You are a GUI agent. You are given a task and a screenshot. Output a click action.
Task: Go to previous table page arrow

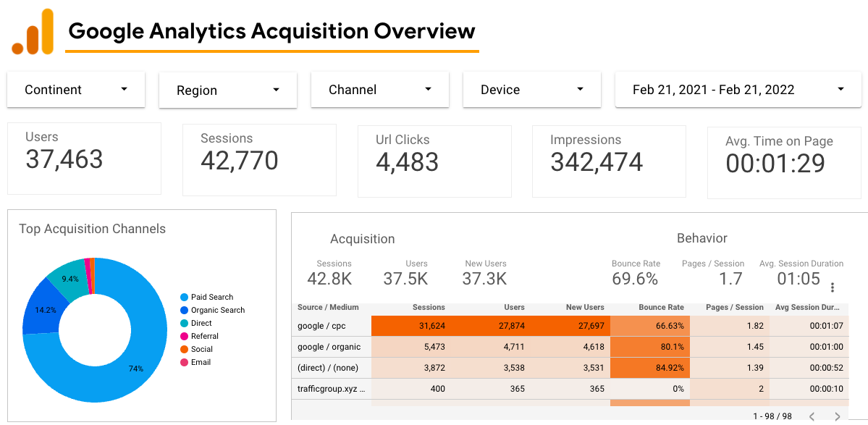click(x=812, y=416)
